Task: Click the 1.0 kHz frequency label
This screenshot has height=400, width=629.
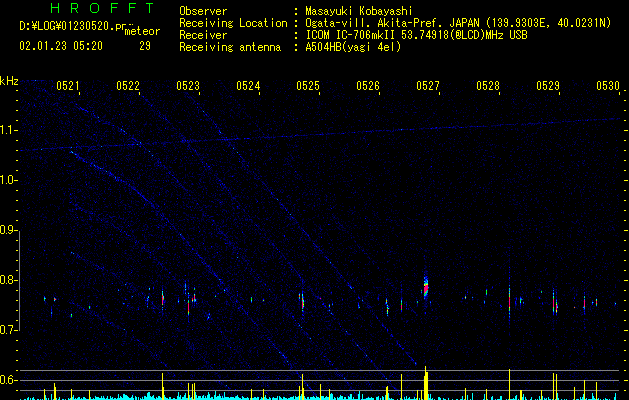Action: point(9,180)
